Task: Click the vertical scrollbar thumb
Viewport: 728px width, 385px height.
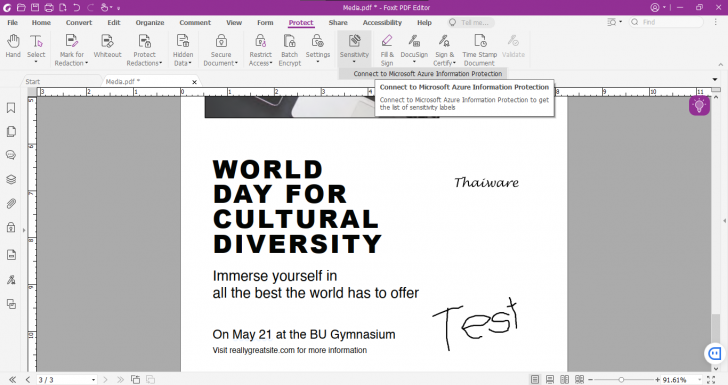Action: coord(716,329)
